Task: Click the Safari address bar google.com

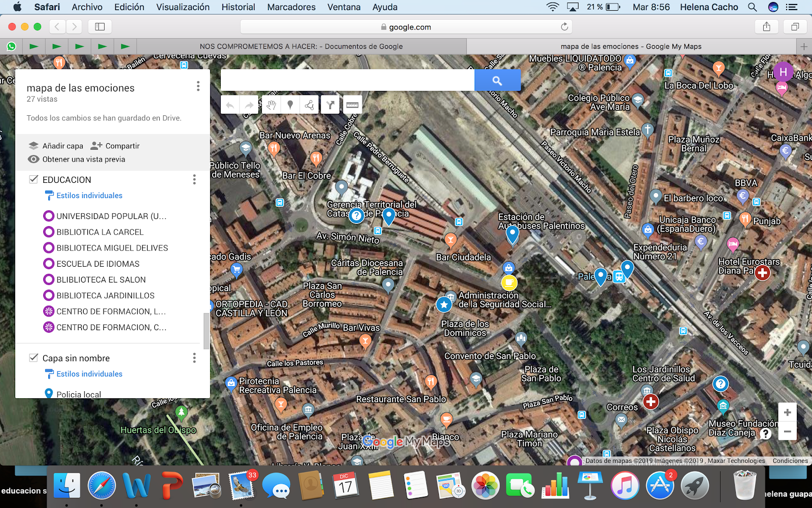Action: (x=406, y=27)
